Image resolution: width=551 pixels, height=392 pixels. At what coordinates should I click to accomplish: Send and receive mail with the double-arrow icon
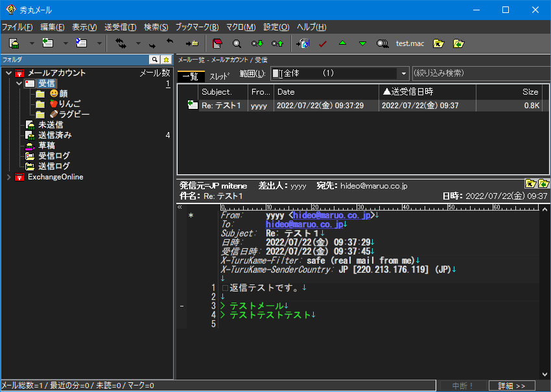(120, 43)
